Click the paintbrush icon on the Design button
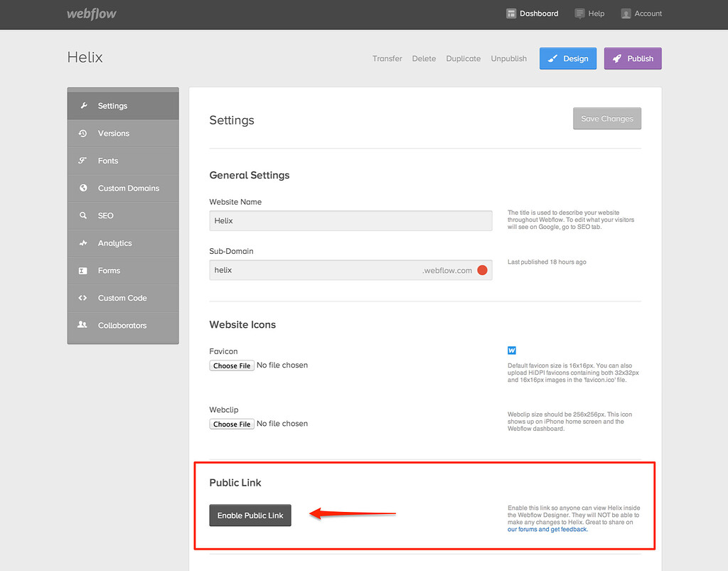728x571 pixels. (552, 58)
